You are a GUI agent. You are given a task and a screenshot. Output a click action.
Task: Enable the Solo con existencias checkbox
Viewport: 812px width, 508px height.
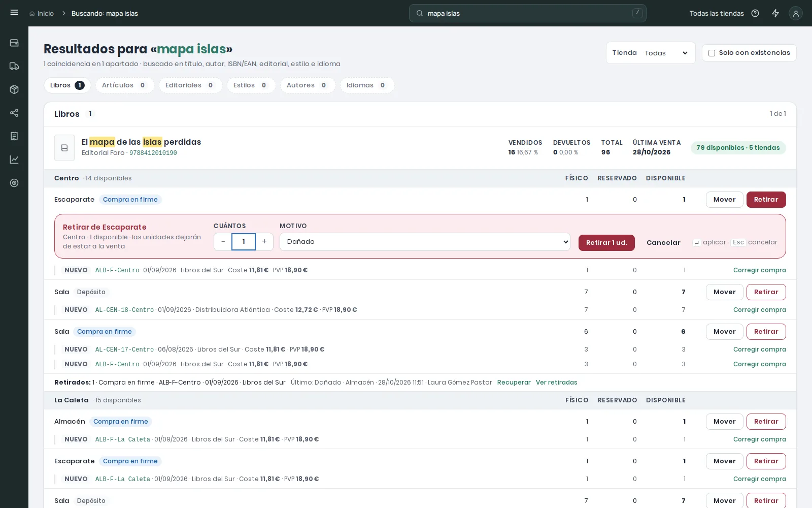point(712,53)
